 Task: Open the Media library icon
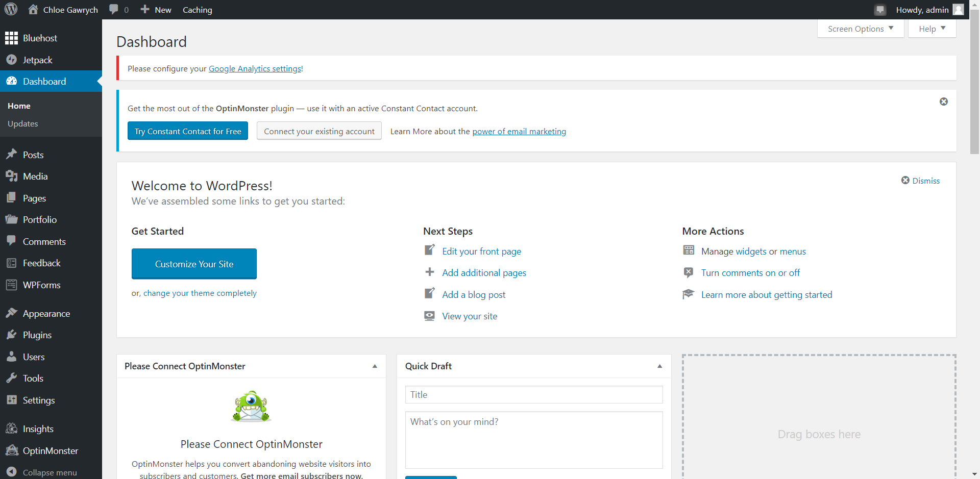click(x=11, y=176)
